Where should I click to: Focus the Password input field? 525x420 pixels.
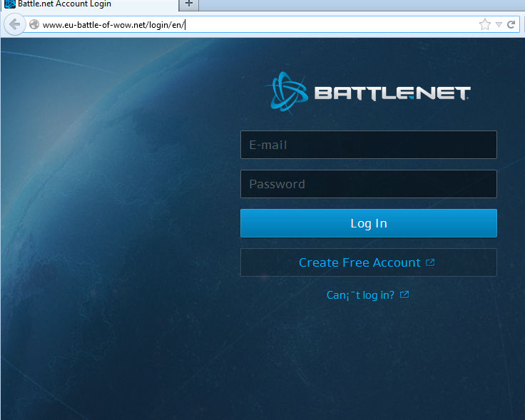pyautogui.click(x=369, y=184)
